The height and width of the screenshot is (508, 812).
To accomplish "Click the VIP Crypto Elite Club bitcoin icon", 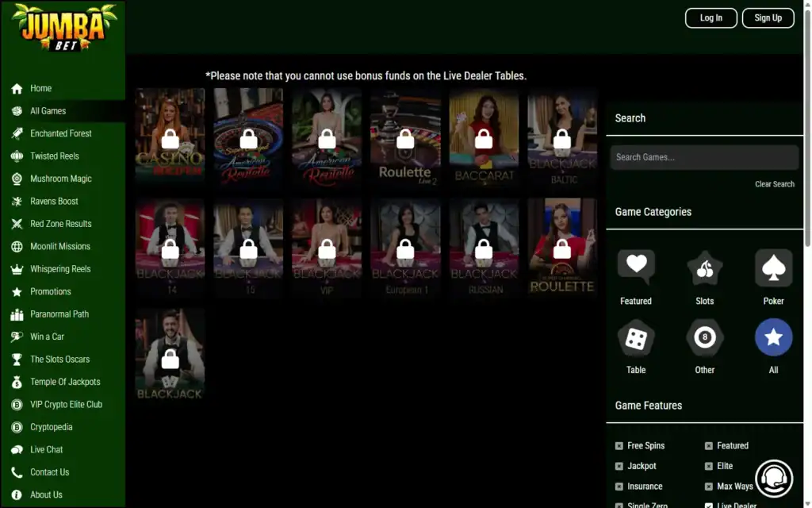I will pos(17,404).
